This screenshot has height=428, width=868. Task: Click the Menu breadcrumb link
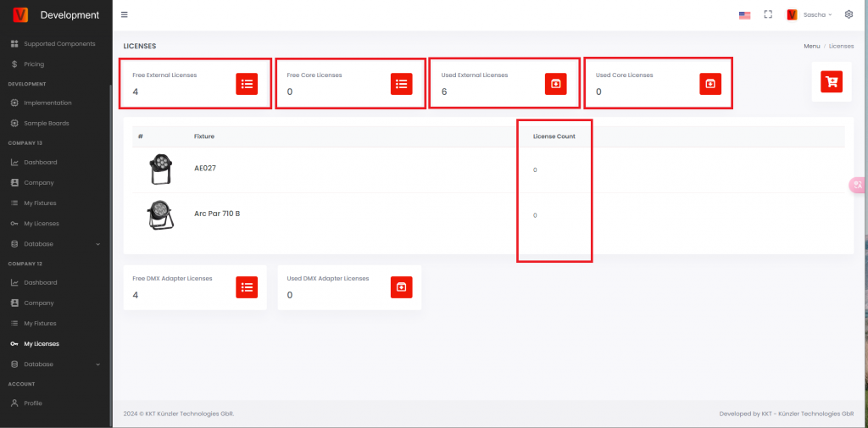[811, 46]
